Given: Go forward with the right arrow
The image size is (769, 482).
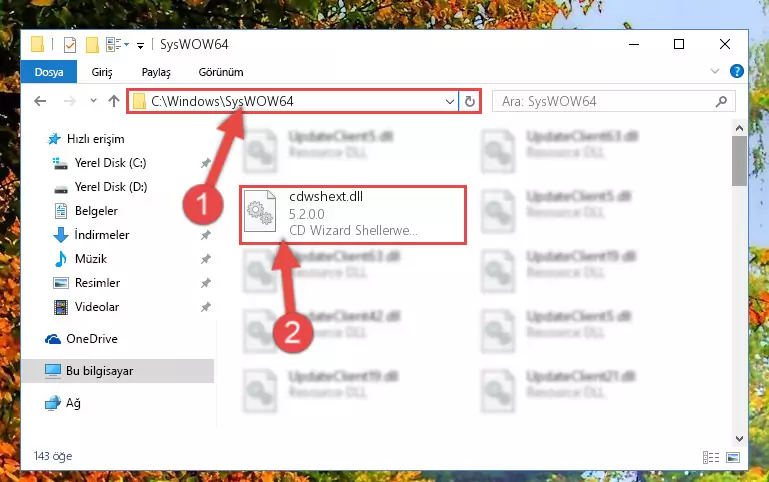Looking at the screenshot, I should [70, 101].
